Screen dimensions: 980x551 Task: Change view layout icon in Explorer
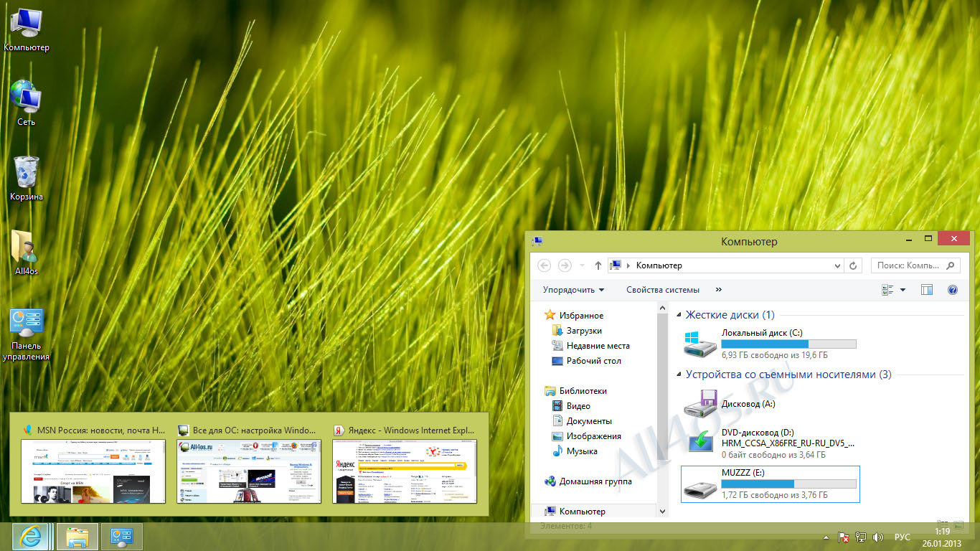(887, 290)
